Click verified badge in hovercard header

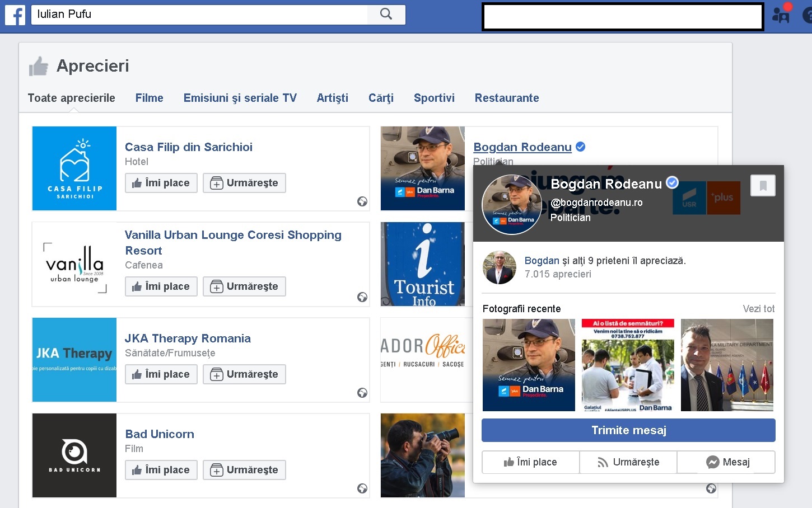click(672, 182)
